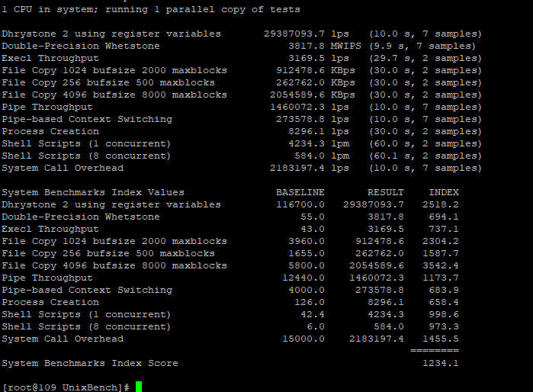Click the INDEX column header

point(443,192)
